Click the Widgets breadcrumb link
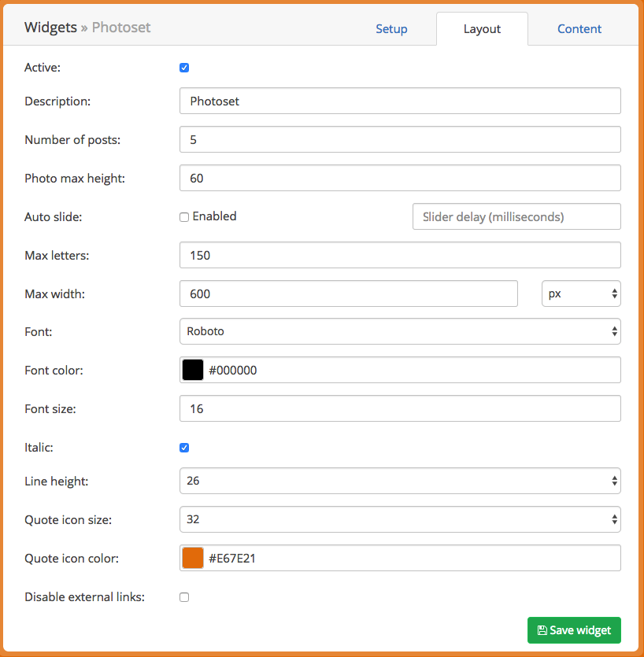644x657 pixels. pos(50,28)
